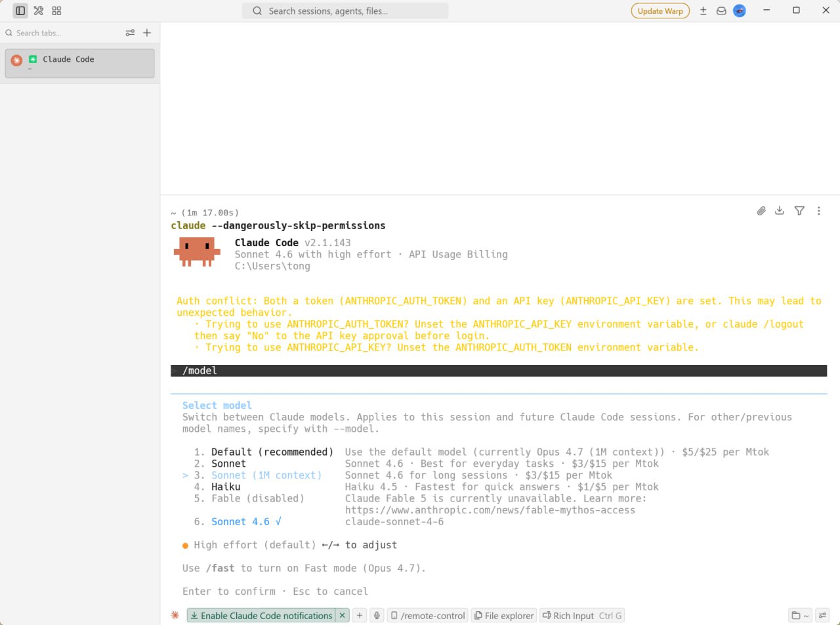Screen dimensions: 840x625
Task: Select the checked Sonnet 4.6 option
Action: coord(246,522)
